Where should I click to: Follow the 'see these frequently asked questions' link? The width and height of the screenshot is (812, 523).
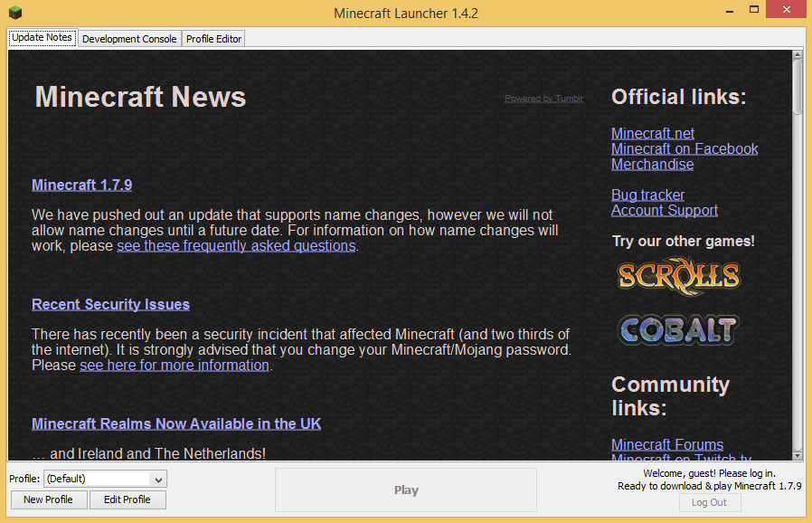click(236, 245)
